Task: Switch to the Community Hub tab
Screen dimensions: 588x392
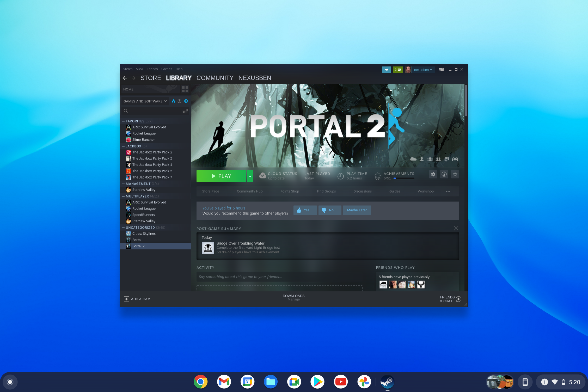Action: pos(249,191)
